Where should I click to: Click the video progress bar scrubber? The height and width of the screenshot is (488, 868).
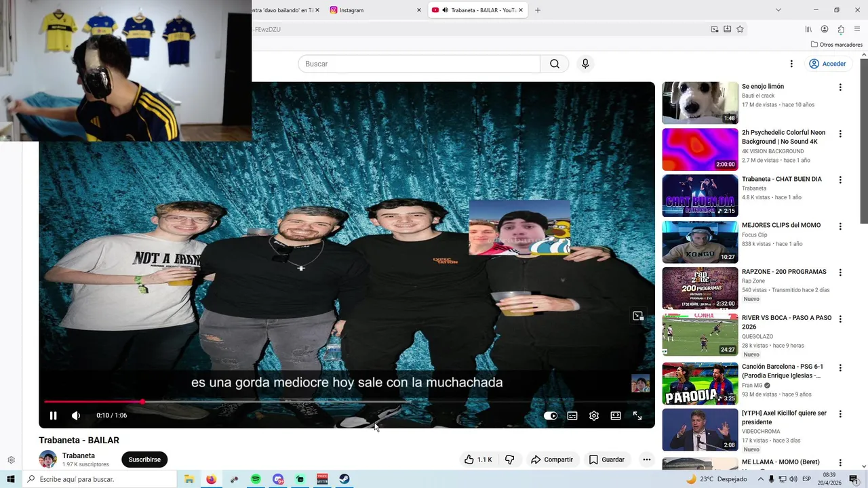click(x=142, y=402)
